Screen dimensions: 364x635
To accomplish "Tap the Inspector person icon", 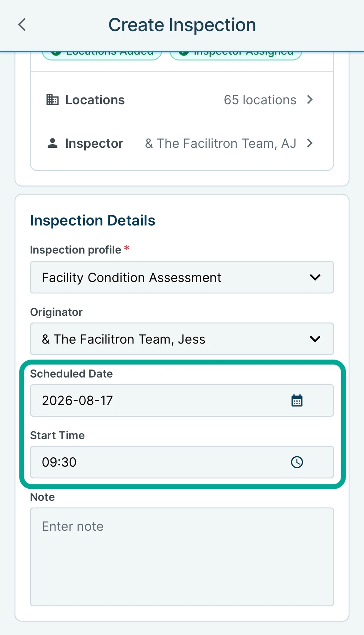I will [53, 143].
